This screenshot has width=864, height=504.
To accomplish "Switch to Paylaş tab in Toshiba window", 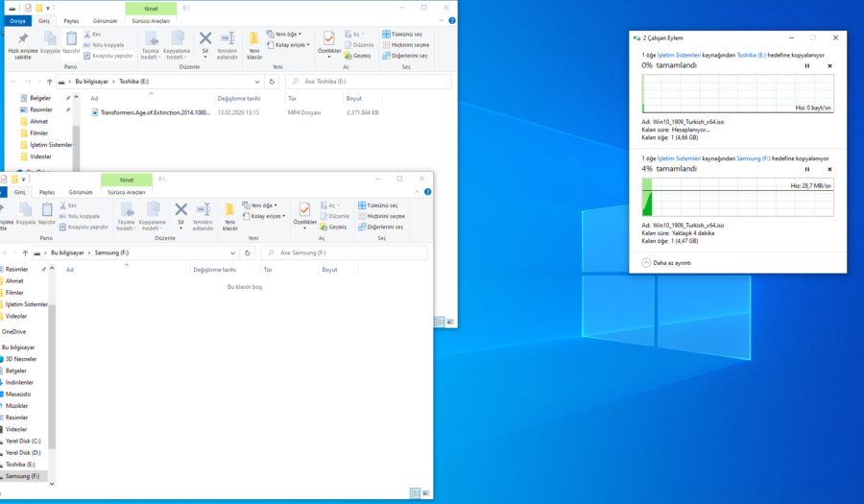I will [71, 21].
